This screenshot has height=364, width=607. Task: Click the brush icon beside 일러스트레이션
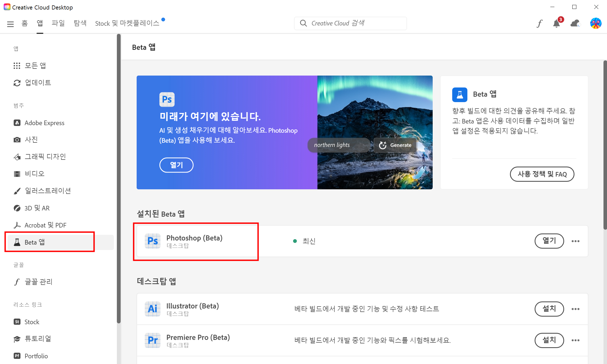click(x=17, y=191)
